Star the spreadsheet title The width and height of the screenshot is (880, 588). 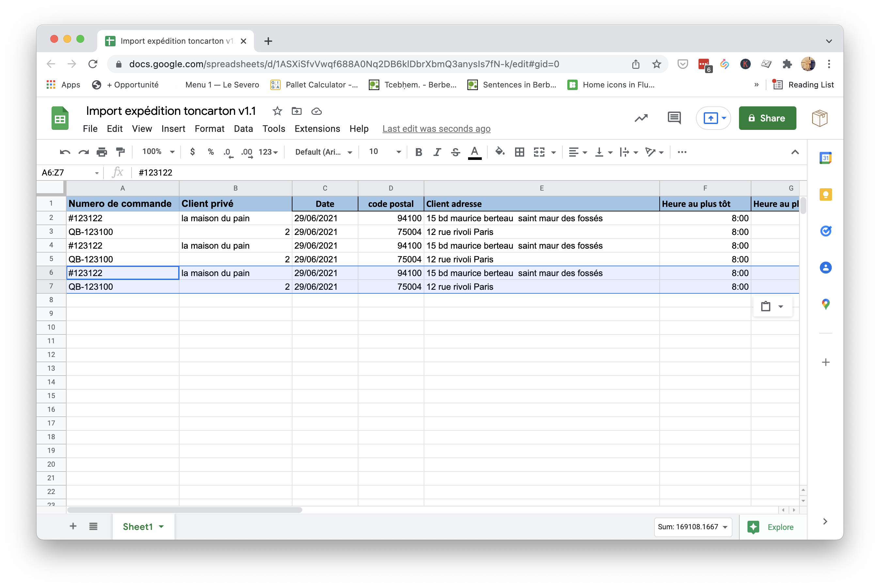[277, 111]
